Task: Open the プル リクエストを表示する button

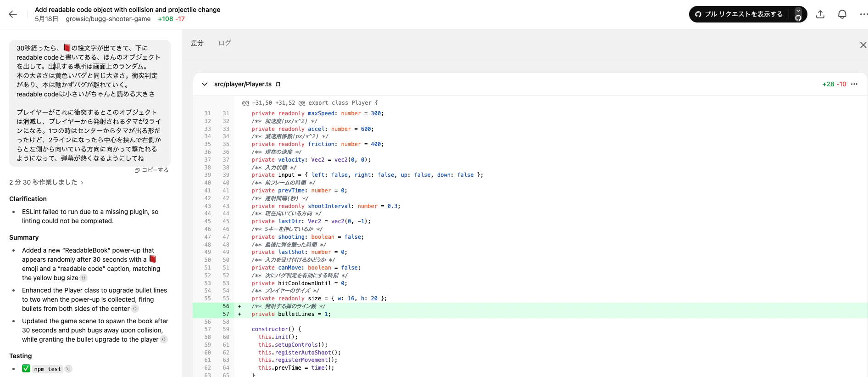Action: tap(739, 14)
